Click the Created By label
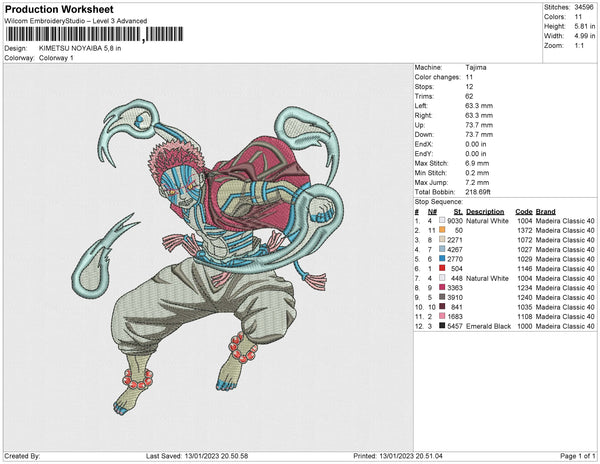600x464 pixels. tap(22, 456)
